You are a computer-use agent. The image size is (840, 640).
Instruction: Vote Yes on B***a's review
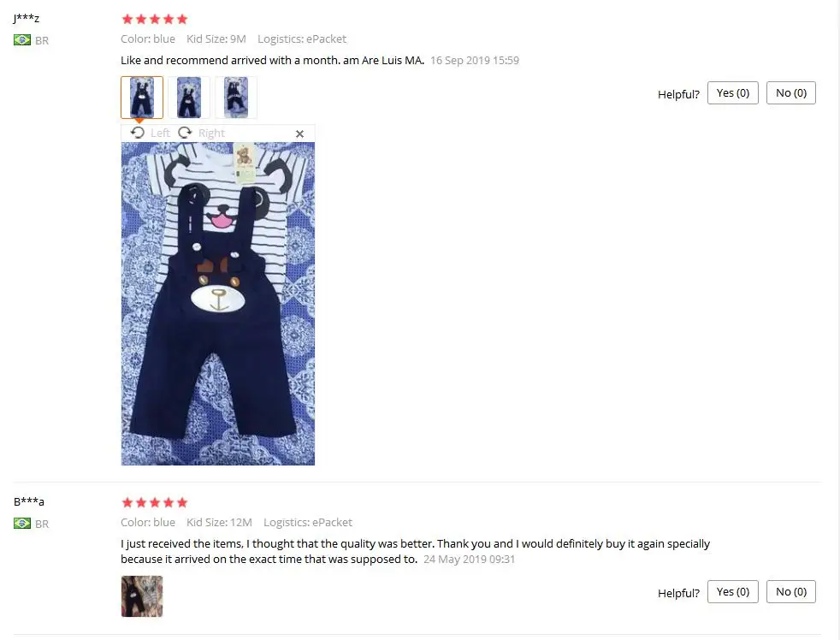point(733,591)
